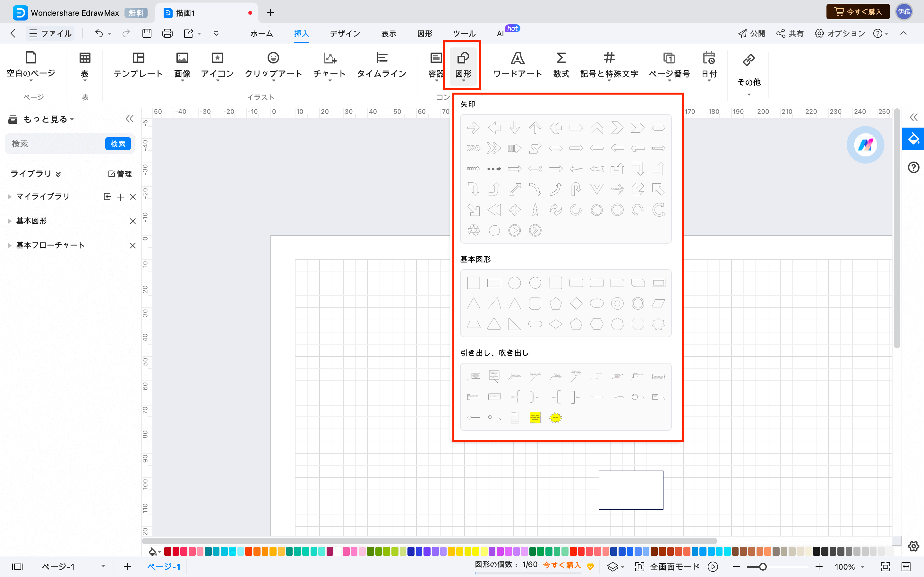Click the 図形 ribbon tab

[x=424, y=33]
